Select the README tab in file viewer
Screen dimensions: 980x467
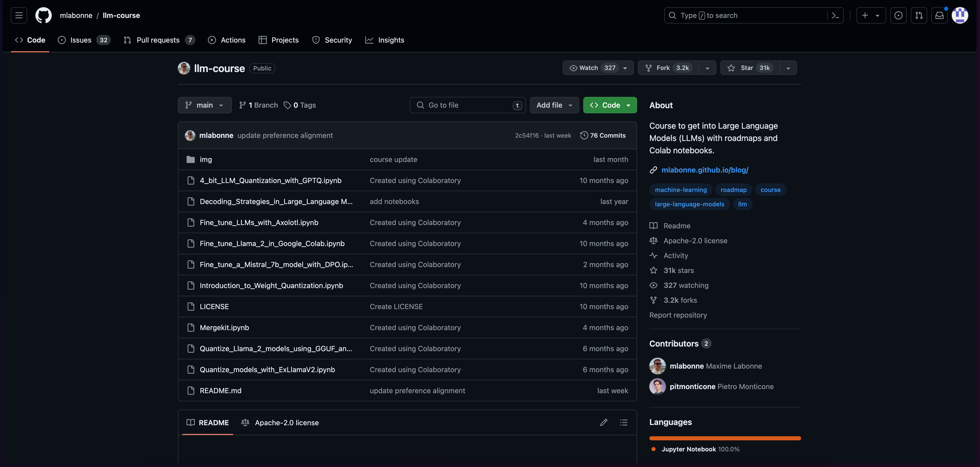tap(208, 422)
